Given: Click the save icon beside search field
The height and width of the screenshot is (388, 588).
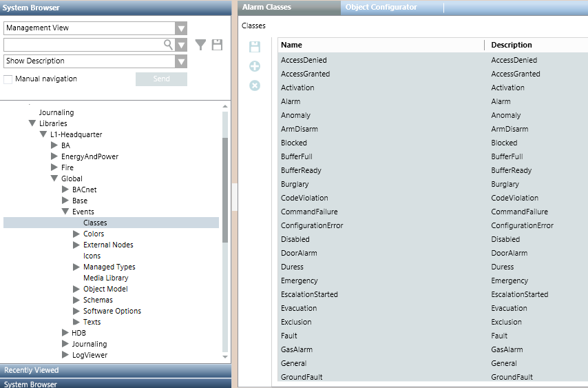Looking at the screenshot, I should point(217,45).
